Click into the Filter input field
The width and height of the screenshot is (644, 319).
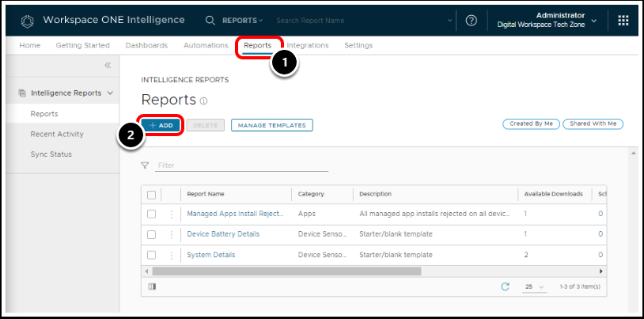pos(241,165)
